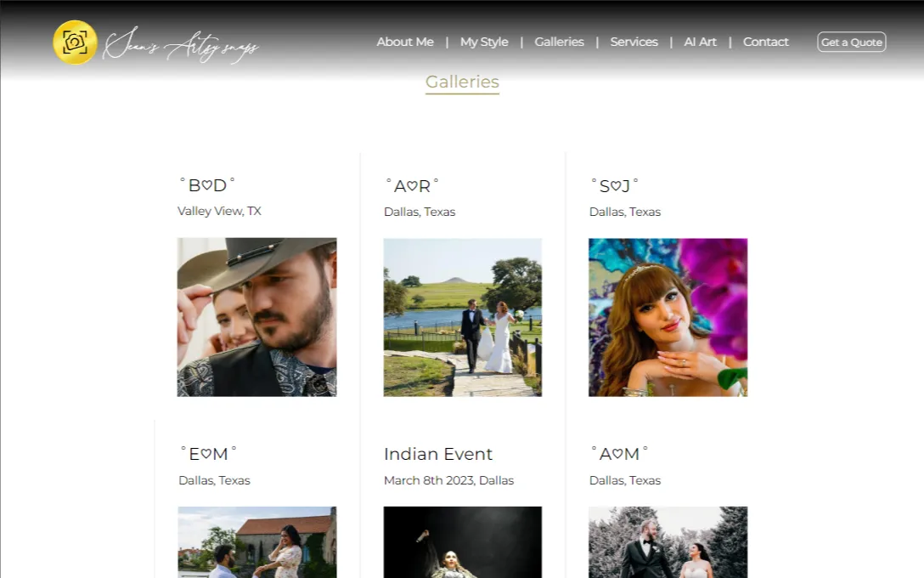
Task: View the dark stage Indian Event thumbnail
Action: [x=462, y=541]
